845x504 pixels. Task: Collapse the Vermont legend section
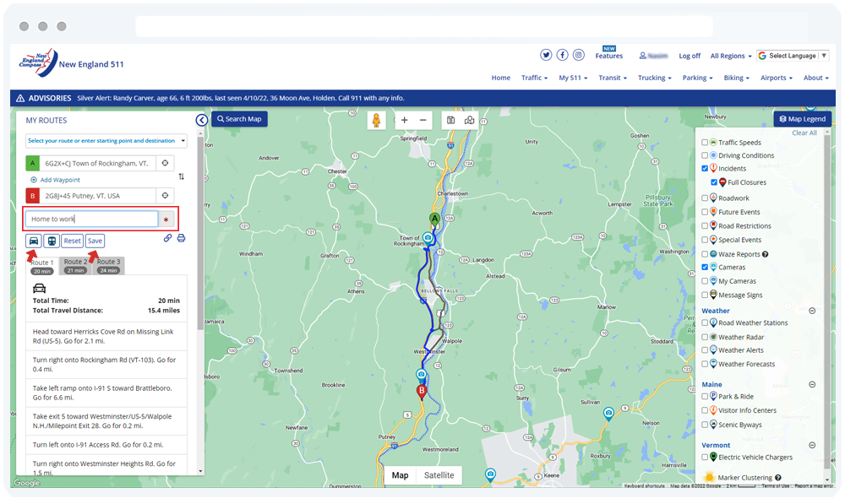point(812,445)
